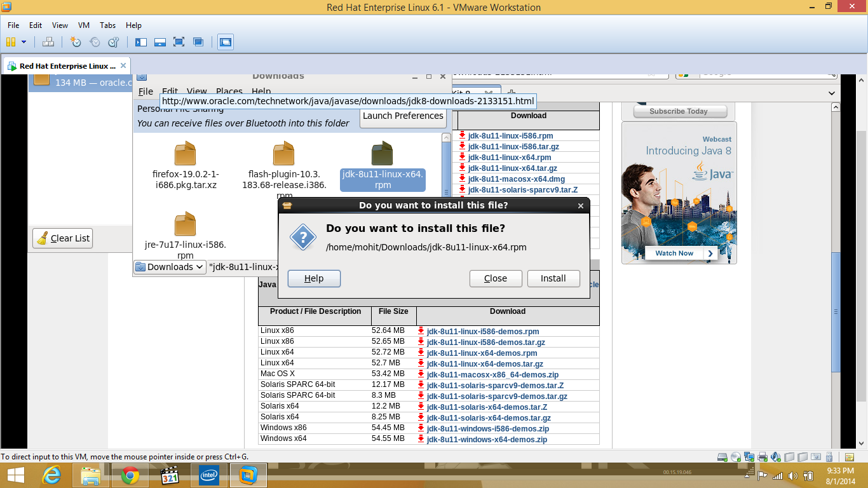Viewport: 868px width, 488px height.
Task: Open Google Chrome from Windows taskbar
Action: coord(130,475)
